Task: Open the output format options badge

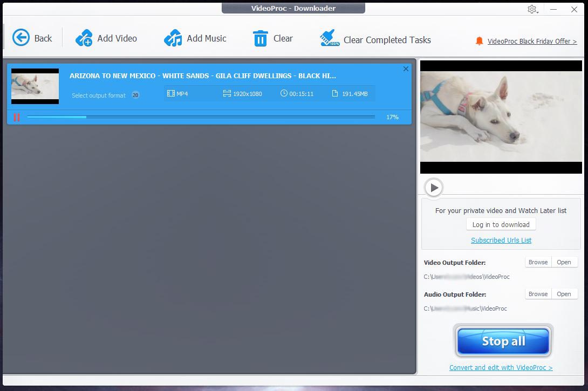Action: [135, 95]
